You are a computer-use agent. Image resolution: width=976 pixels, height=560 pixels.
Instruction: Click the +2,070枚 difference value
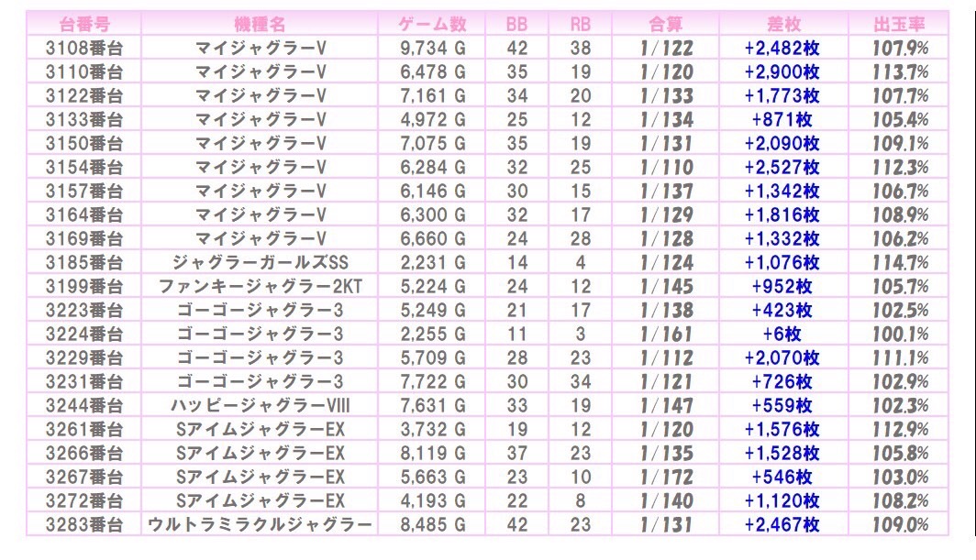(782, 357)
